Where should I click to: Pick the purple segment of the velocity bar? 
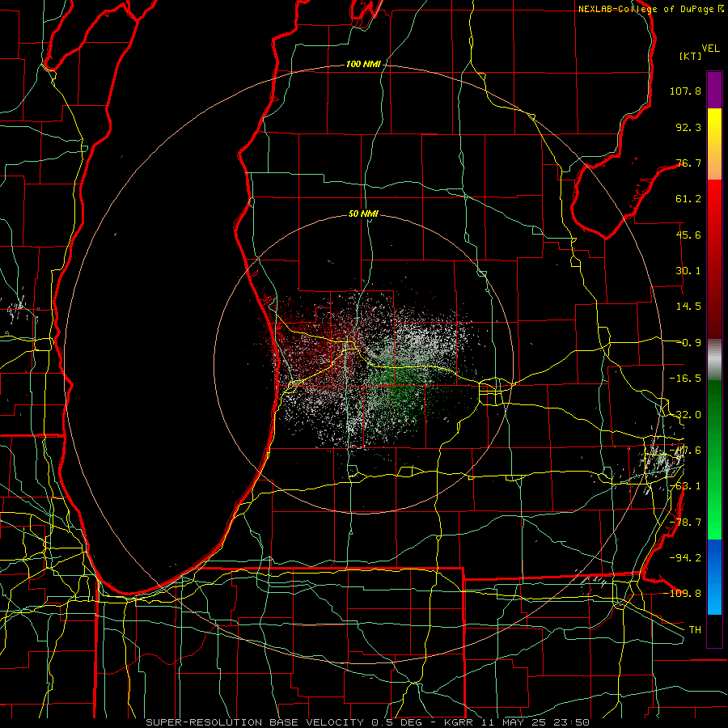coord(714,90)
